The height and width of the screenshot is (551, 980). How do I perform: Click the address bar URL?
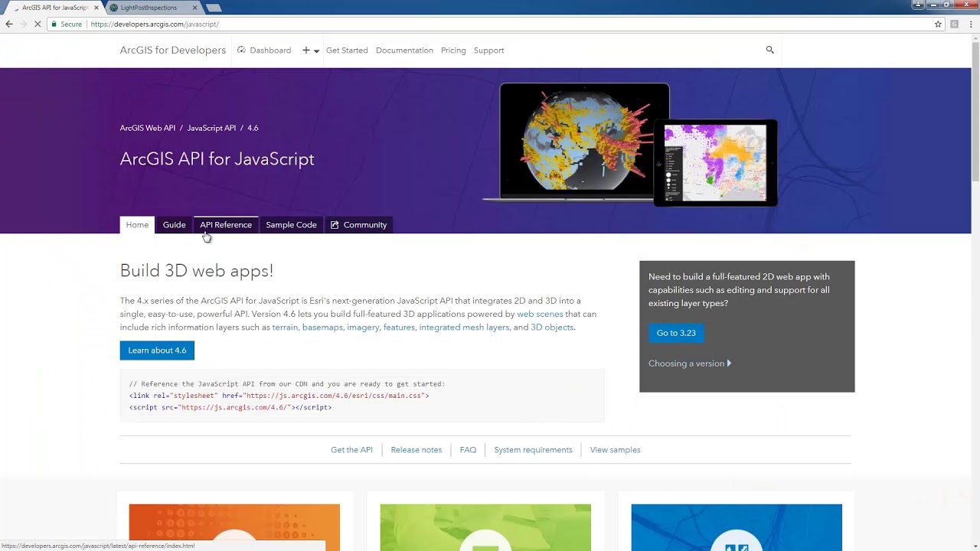[x=155, y=24]
